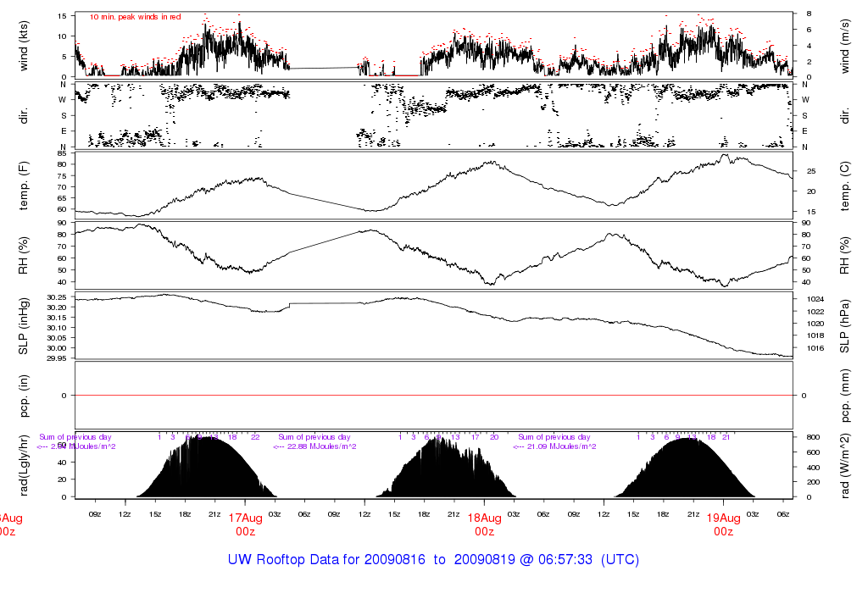The height and width of the screenshot is (593, 868).
Task: Click the '1016' hPa tick value
Action: (x=815, y=348)
